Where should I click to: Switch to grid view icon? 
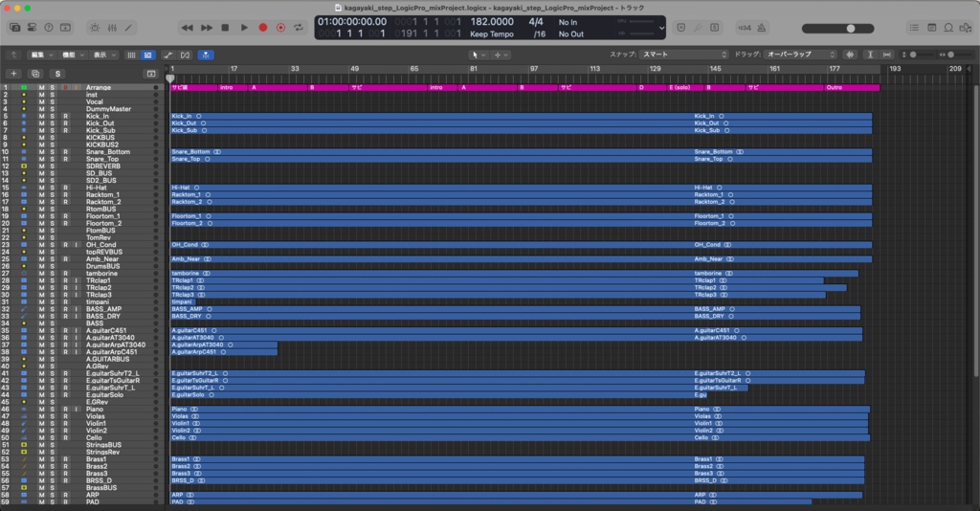131,55
